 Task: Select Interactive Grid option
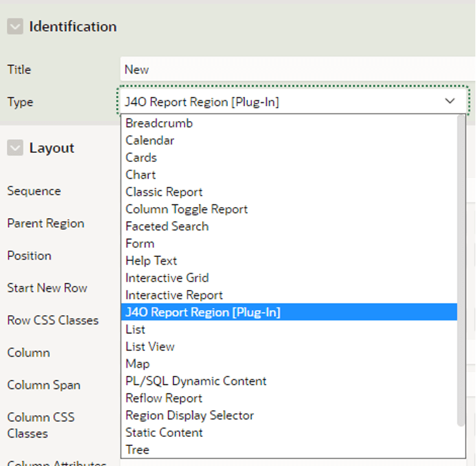[x=289, y=278]
